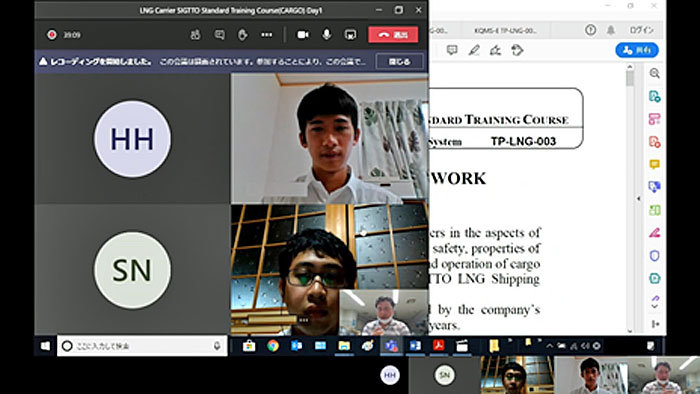The height and width of the screenshot is (394, 700).
Task: Open Acrobat notifications bell
Action: [x=611, y=30]
